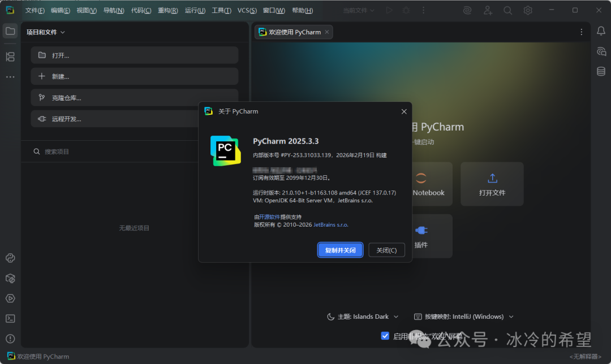Open the Database tool window icon

[x=601, y=71]
